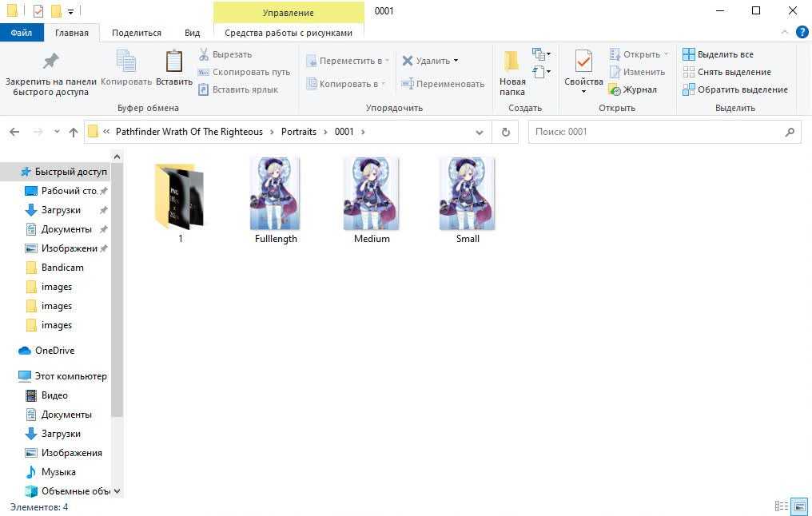Navigate up one level with up arrow

tap(74, 133)
